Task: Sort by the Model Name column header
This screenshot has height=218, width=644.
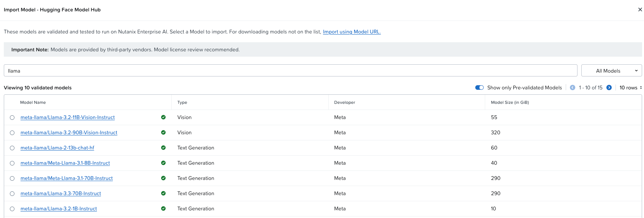Action: [x=33, y=102]
